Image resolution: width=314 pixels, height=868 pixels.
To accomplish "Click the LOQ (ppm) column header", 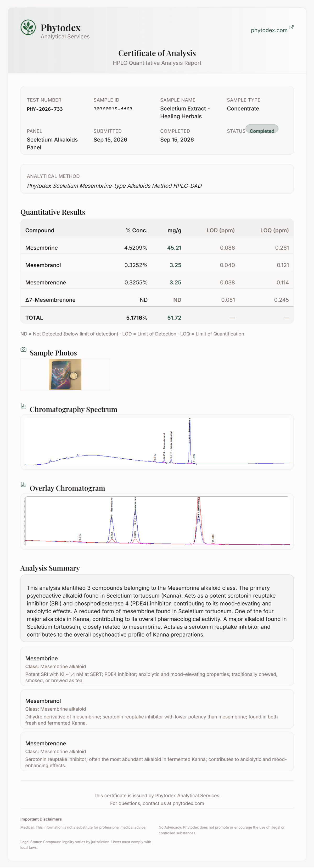I will click(274, 231).
